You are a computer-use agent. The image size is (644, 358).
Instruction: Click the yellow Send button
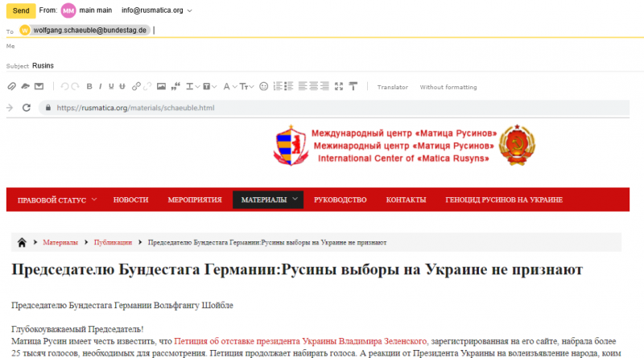21,10
